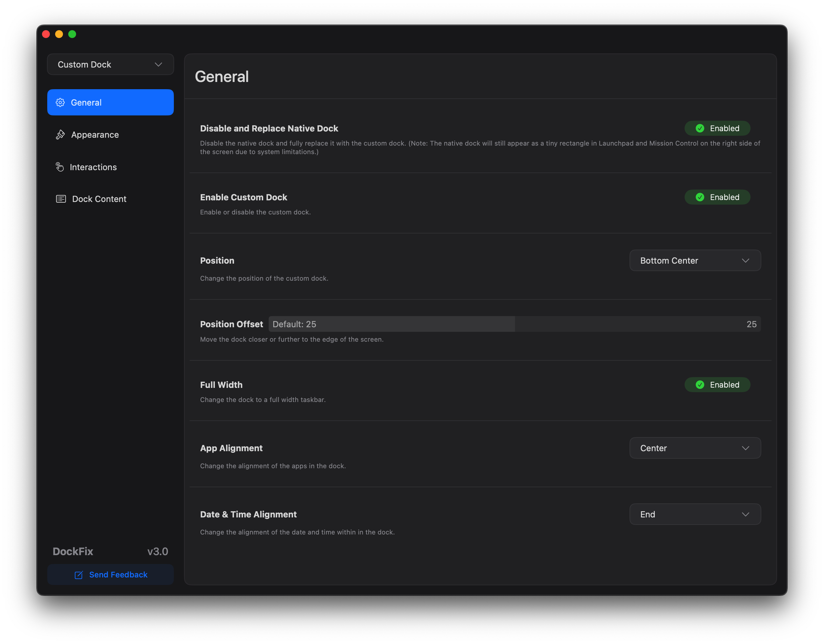This screenshot has height=644, width=824.
Task: Click 'Change the alignment of the date and time' text
Action: pos(297,533)
